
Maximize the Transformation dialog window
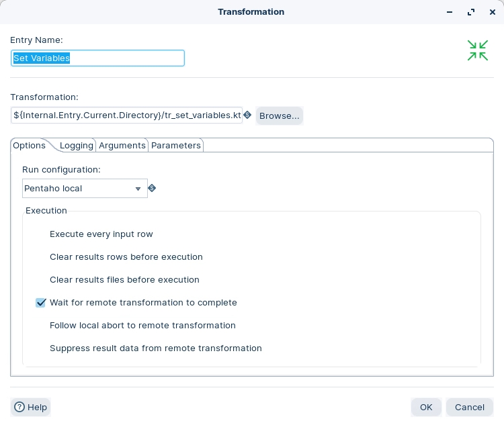tap(472, 12)
